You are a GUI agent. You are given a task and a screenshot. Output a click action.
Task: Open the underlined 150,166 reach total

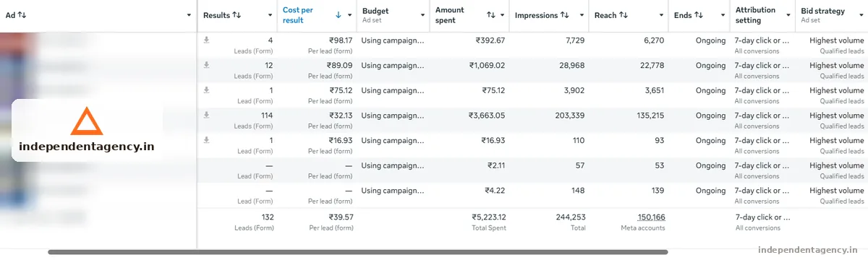point(651,217)
